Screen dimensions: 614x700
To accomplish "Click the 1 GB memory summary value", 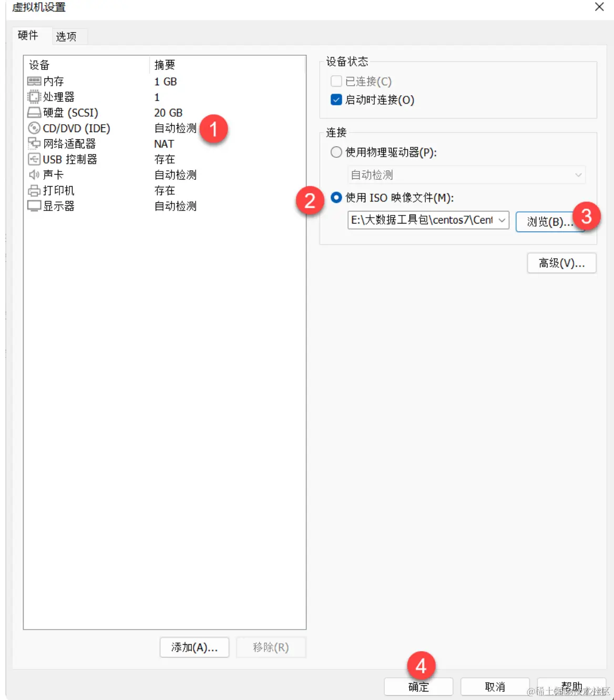I will [x=166, y=82].
